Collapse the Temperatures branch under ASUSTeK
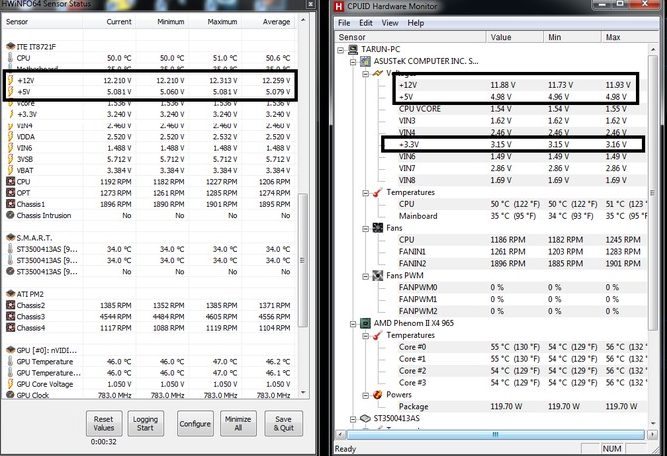 pos(365,193)
